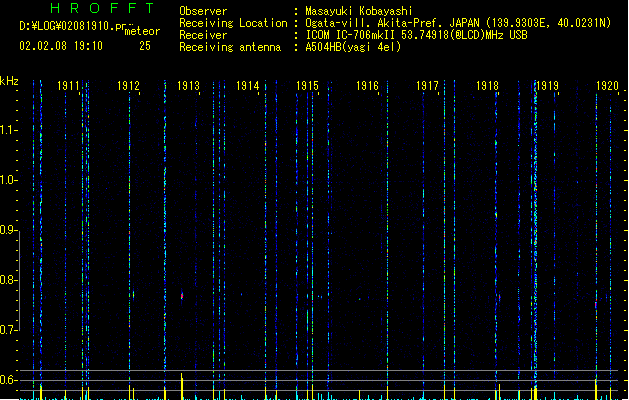Click the date stamp 02.02.08 19:10
This screenshot has height=400, width=629.
(61, 46)
